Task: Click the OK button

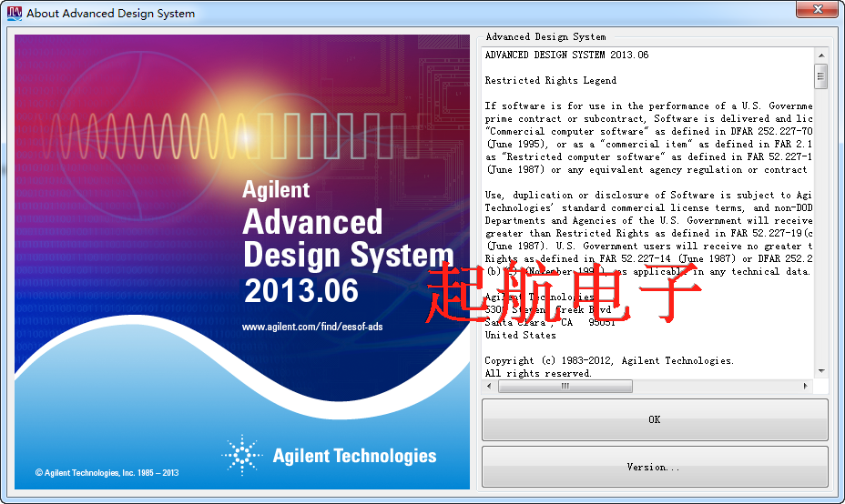Action: pos(655,419)
